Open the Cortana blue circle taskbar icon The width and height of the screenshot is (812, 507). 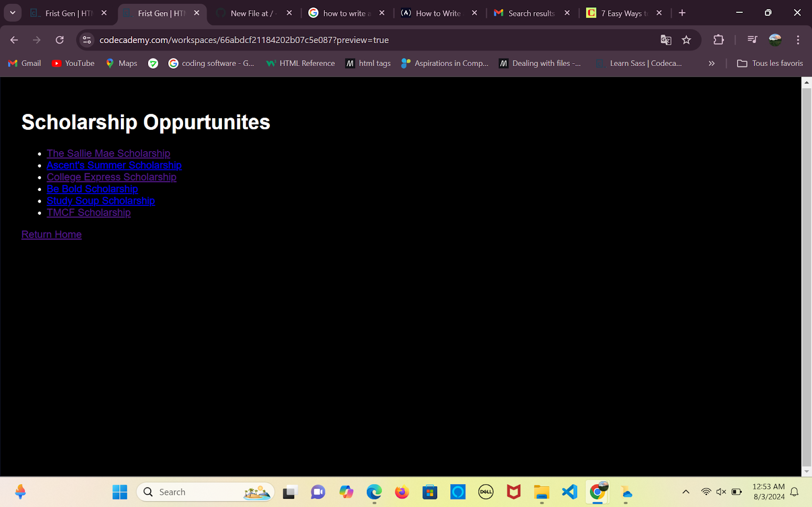(x=458, y=492)
